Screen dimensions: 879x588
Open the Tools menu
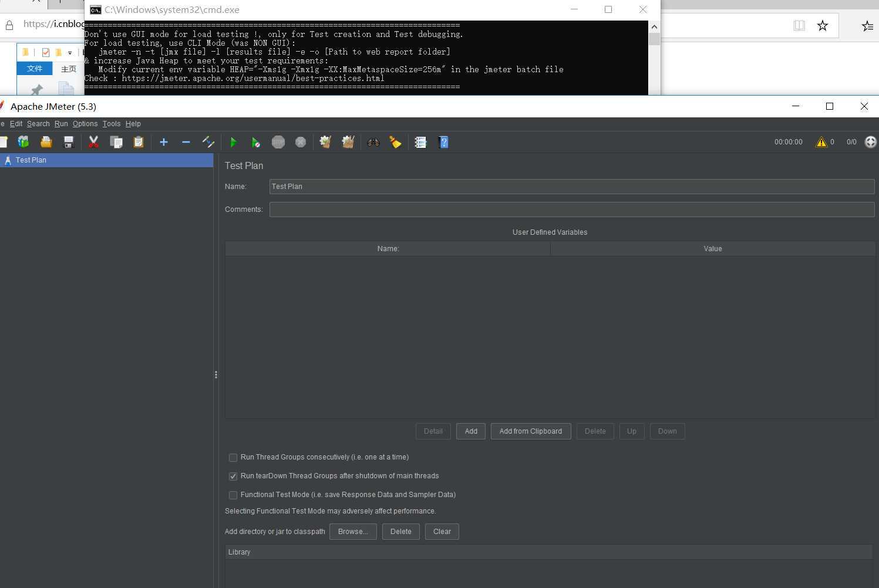pos(112,124)
